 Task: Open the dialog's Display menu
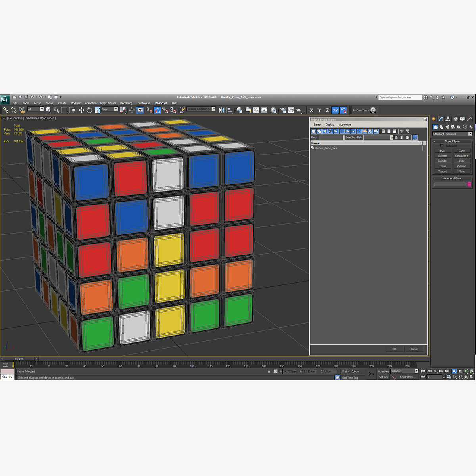point(330,125)
